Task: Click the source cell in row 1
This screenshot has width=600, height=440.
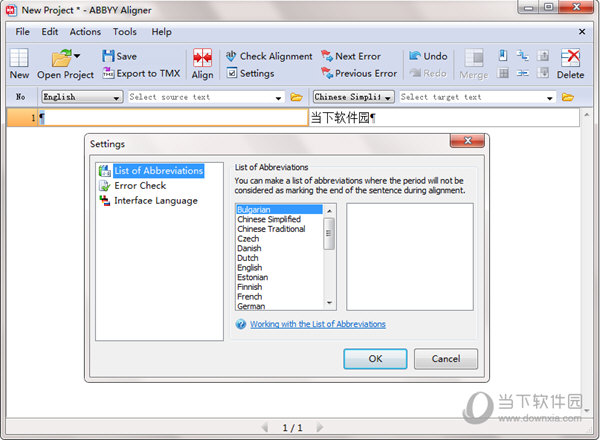Action: (x=172, y=117)
